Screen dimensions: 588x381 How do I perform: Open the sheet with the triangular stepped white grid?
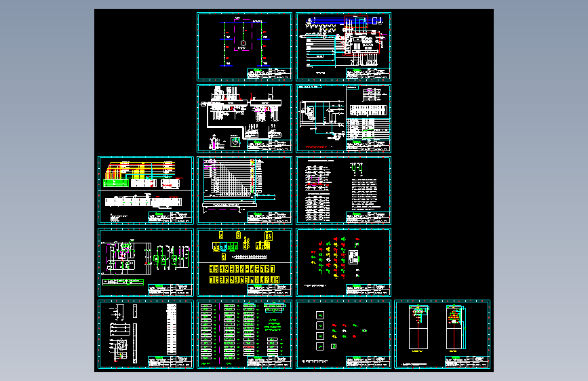tap(245, 190)
